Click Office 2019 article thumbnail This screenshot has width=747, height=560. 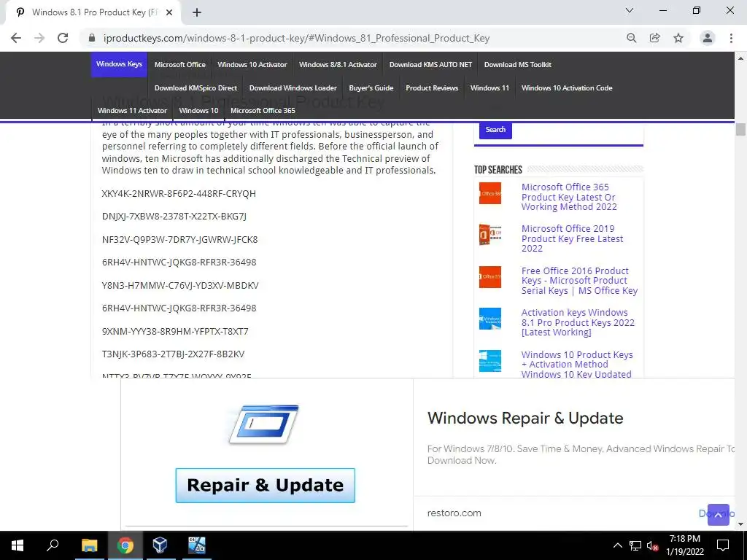point(490,235)
